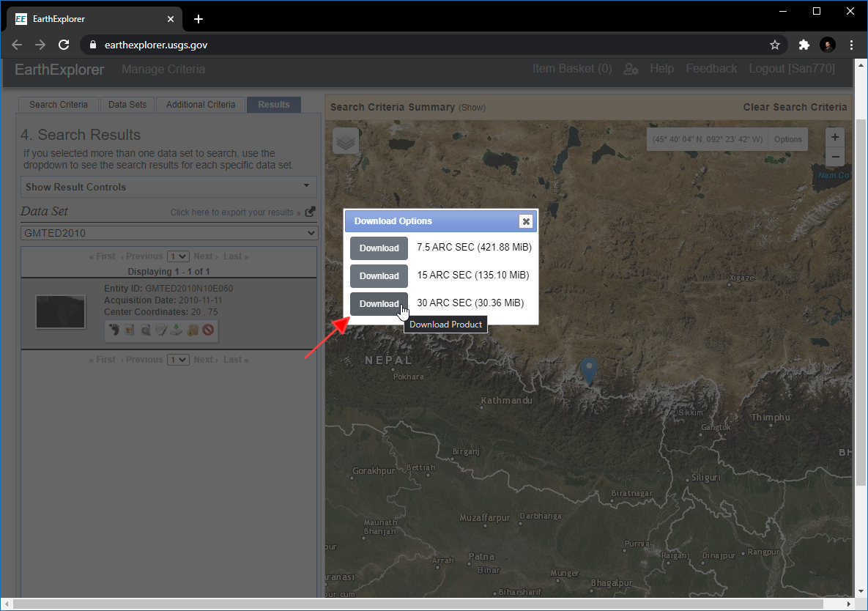Open the Additional Criteria tab
Image resolution: width=868 pixels, height=611 pixels.
click(x=201, y=105)
